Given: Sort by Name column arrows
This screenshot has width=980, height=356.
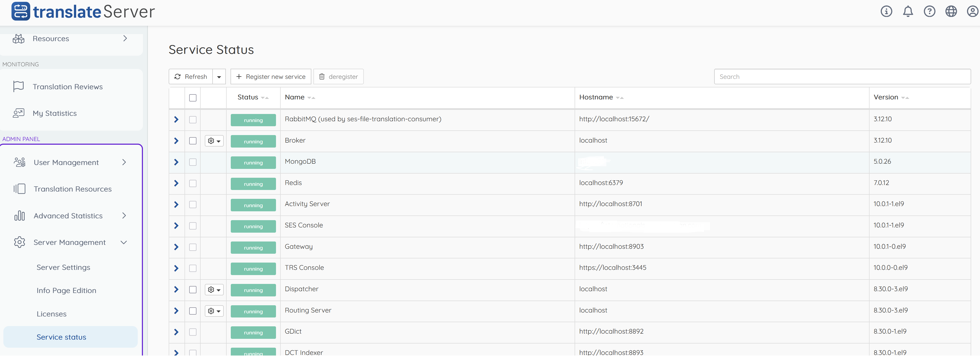Looking at the screenshot, I should pos(311,98).
